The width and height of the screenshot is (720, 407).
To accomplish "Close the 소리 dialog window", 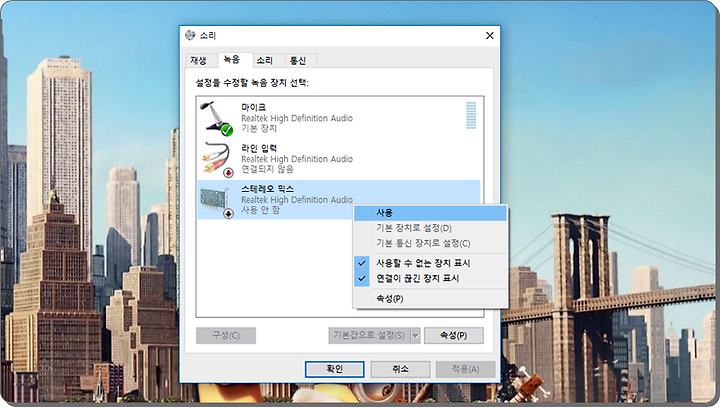I will tap(489, 35).
